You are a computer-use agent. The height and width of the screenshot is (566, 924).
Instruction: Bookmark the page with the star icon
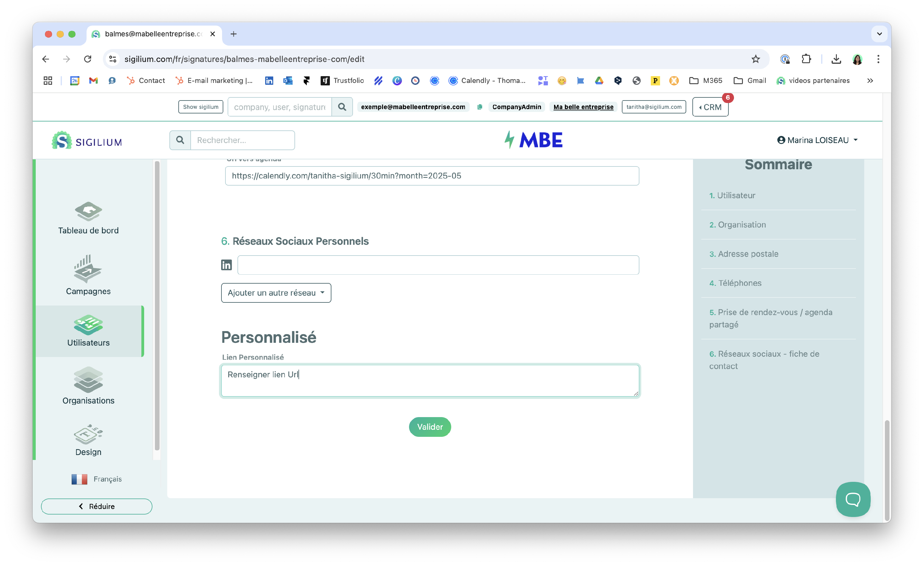pos(755,59)
